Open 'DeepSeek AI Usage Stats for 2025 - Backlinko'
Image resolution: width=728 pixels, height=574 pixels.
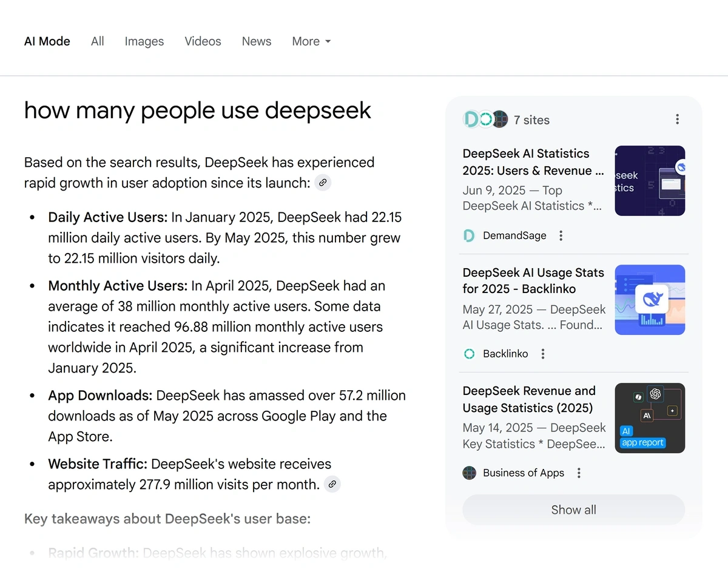[533, 281]
